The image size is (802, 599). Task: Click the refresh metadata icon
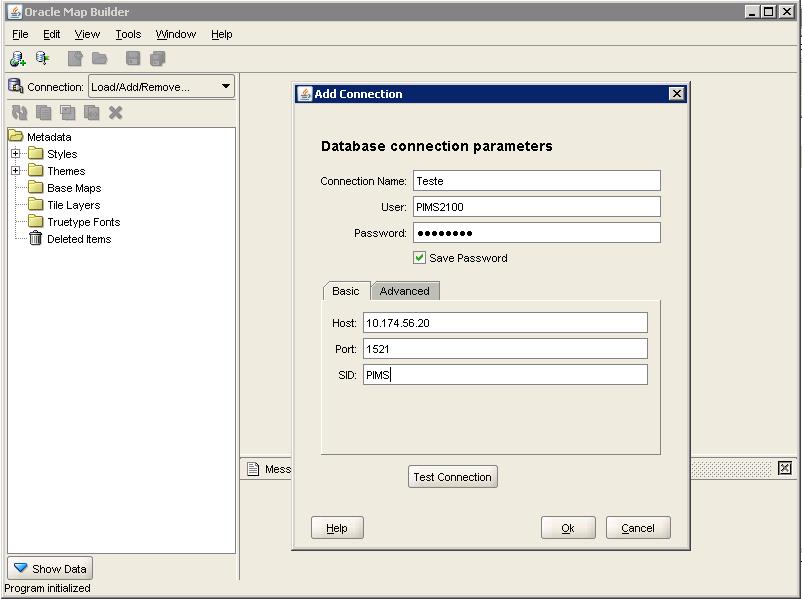point(19,113)
